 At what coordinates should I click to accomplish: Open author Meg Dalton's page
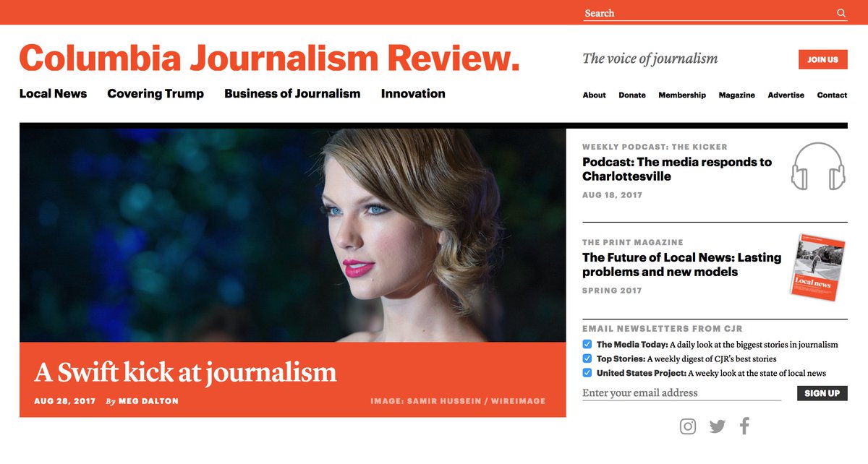pos(148,401)
